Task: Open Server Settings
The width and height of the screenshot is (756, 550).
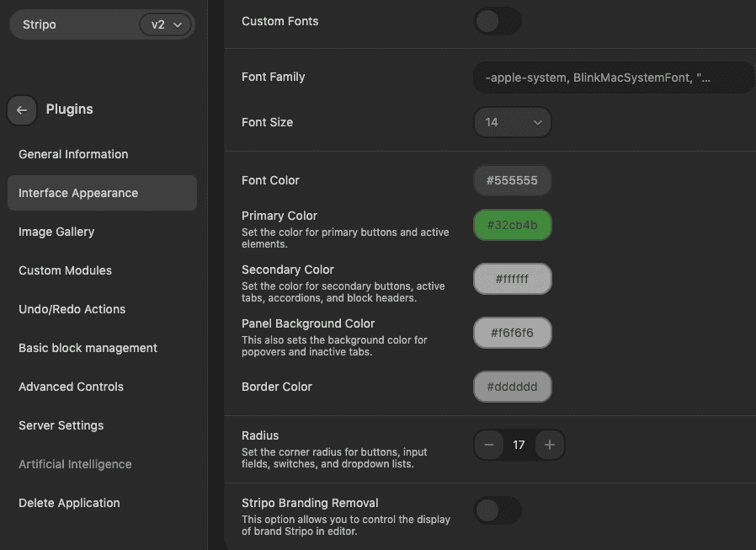Action: 61,425
